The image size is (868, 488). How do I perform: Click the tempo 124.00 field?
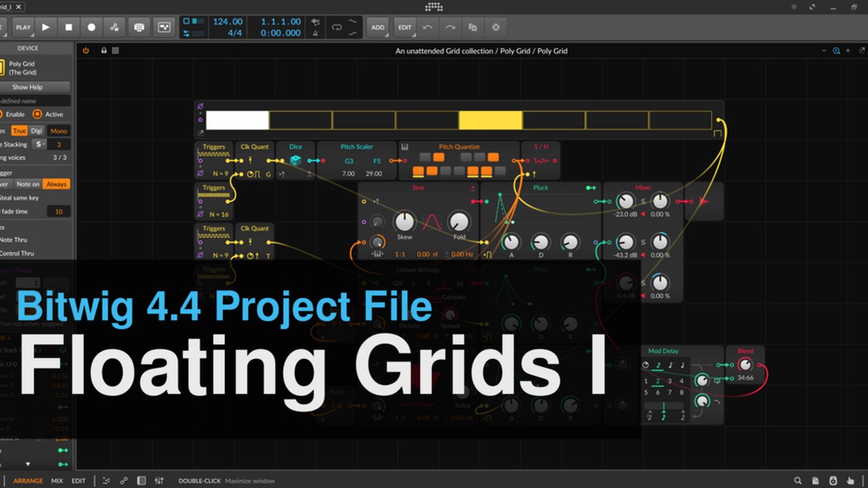tap(228, 22)
